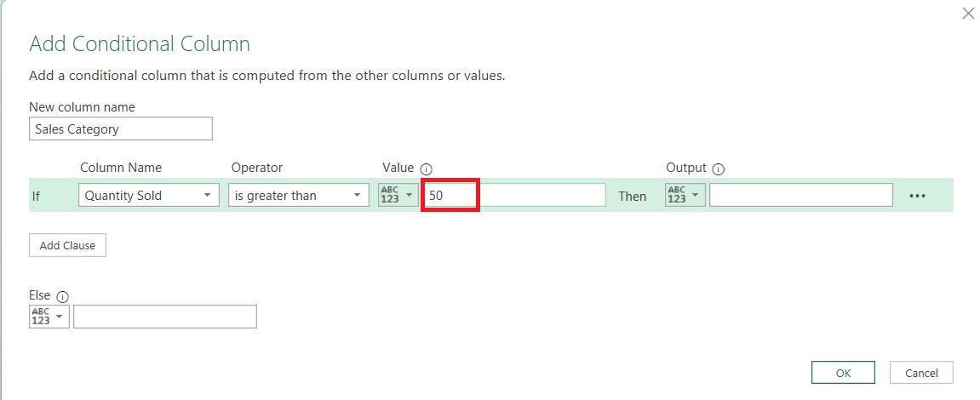980x400 pixels.
Task: Click the info icon next to Value
Action: [427, 169]
